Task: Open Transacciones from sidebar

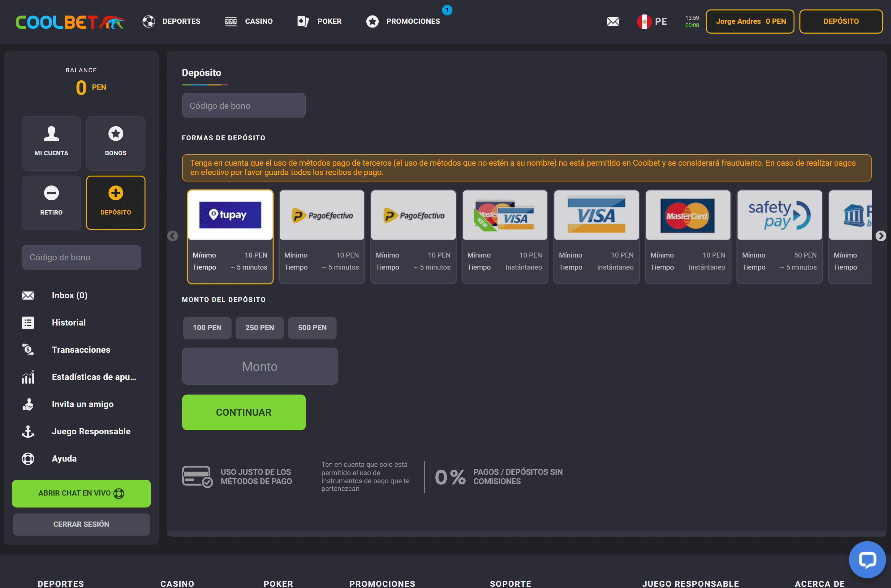Action: point(81,350)
